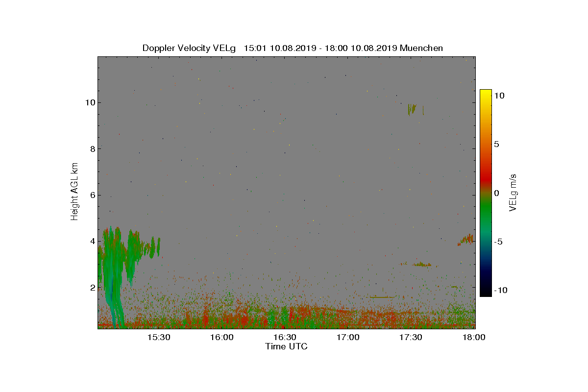Click the height axis label 4
Viewport: 588px width, 392px height.
tap(92, 241)
